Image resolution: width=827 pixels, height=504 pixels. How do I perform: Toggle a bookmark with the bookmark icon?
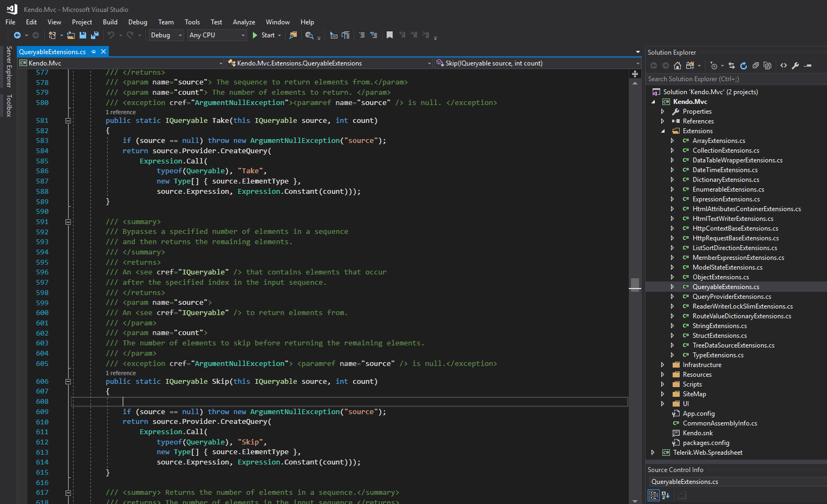point(389,35)
